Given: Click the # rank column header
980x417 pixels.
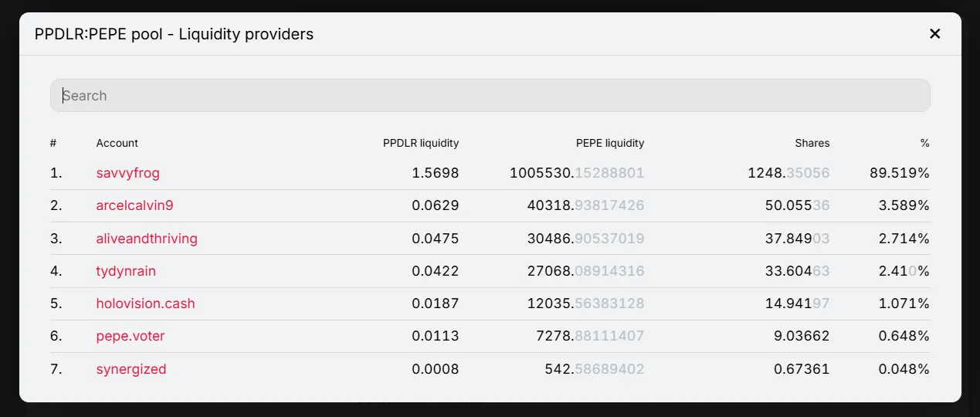Looking at the screenshot, I should pyautogui.click(x=53, y=143).
